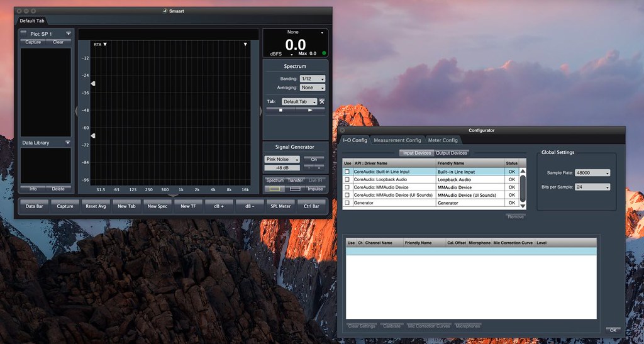Hide bottom control bar with triangle arrow
Viewport: 644px width, 344px height.
pyautogui.click(x=173, y=196)
